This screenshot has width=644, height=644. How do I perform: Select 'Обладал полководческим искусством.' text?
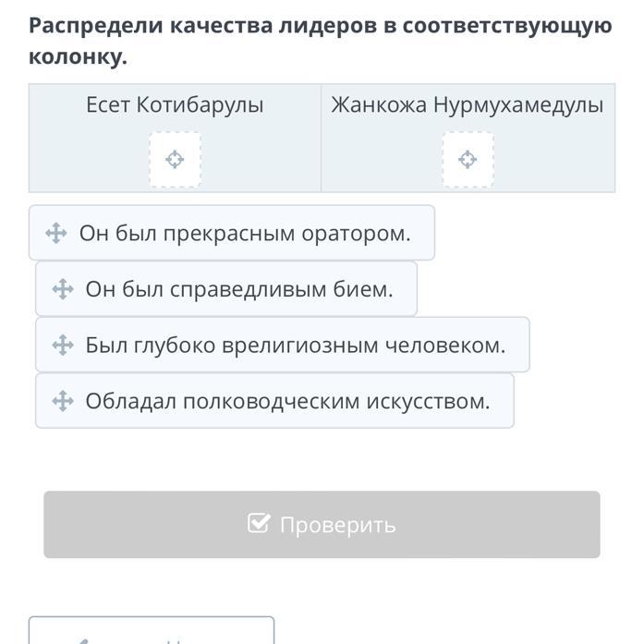pos(287,401)
